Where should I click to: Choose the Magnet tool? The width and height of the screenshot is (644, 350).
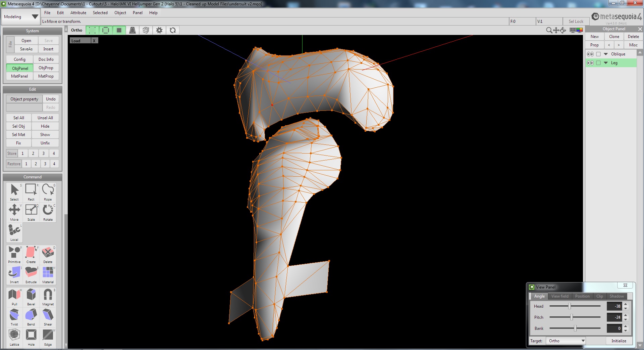click(x=48, y=297)
